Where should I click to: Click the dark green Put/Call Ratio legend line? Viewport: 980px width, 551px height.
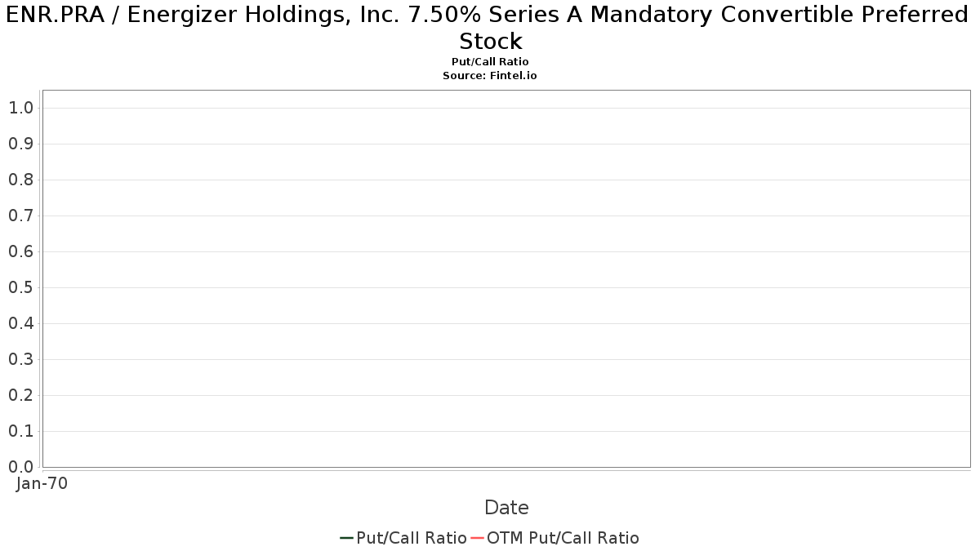click(x=346, y=538)
